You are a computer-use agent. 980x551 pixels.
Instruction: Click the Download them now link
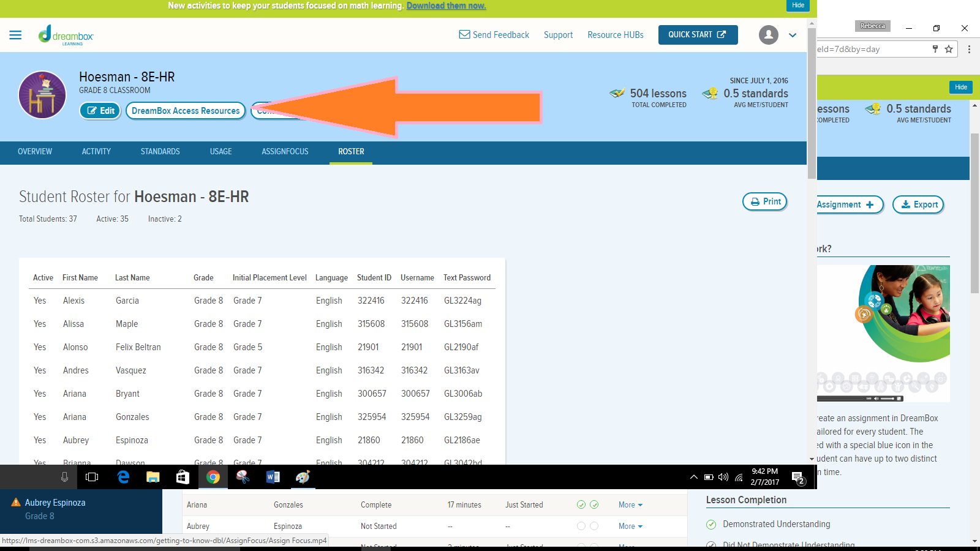pos(446,6)
